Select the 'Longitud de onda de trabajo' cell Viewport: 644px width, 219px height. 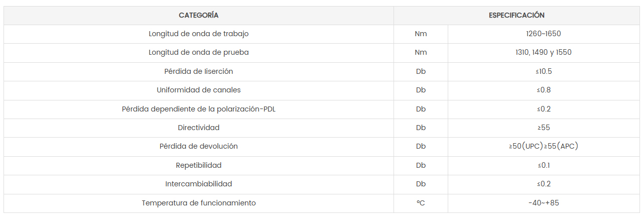click(x=199, y=34)
